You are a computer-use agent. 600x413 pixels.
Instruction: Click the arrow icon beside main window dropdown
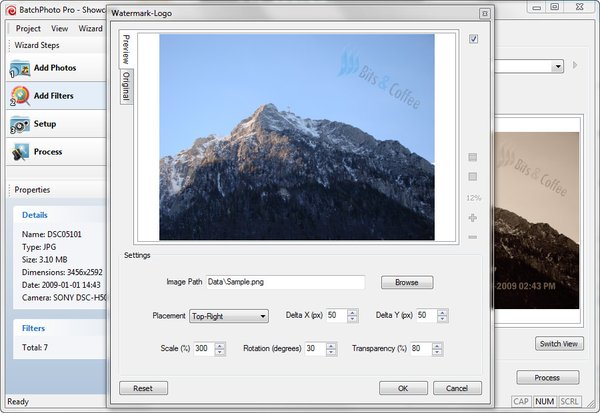[575, 65]
